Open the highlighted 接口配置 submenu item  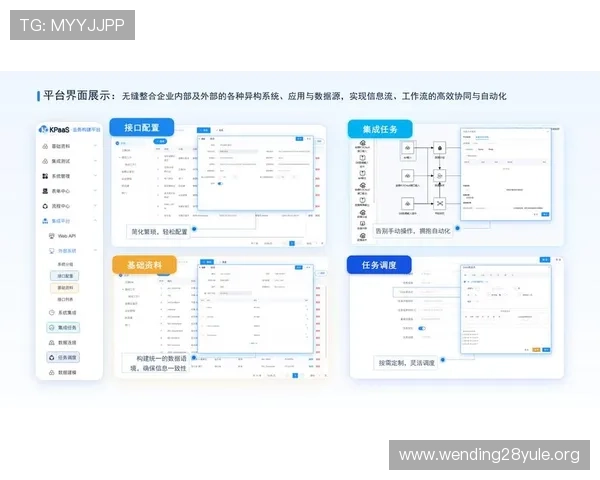click(x=65, y=276)
